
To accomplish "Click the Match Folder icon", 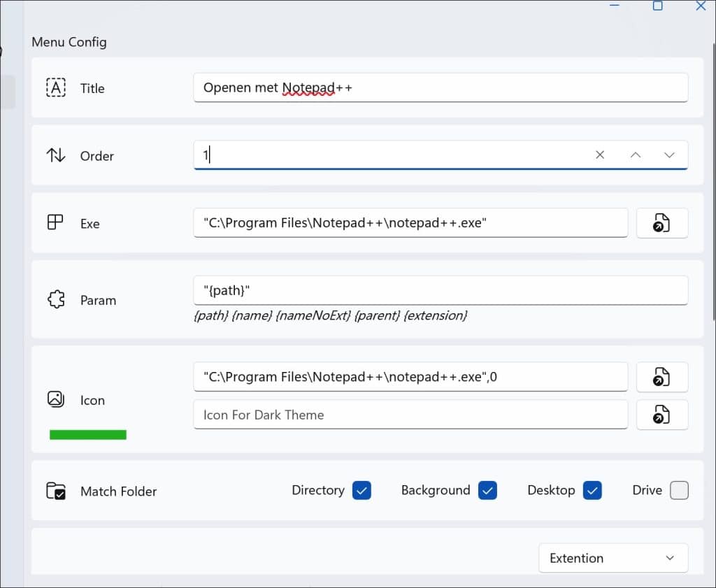I will click(56, 491).
